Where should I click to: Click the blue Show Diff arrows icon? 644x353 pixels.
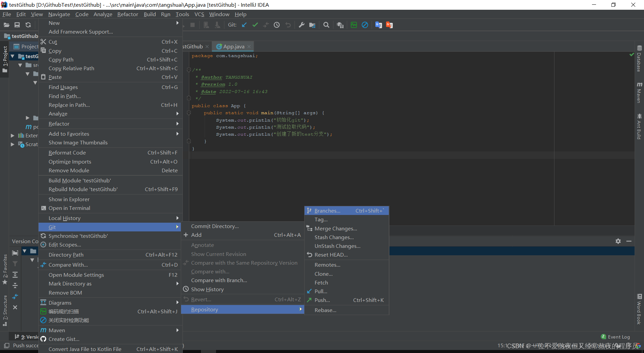coord(15,297)
